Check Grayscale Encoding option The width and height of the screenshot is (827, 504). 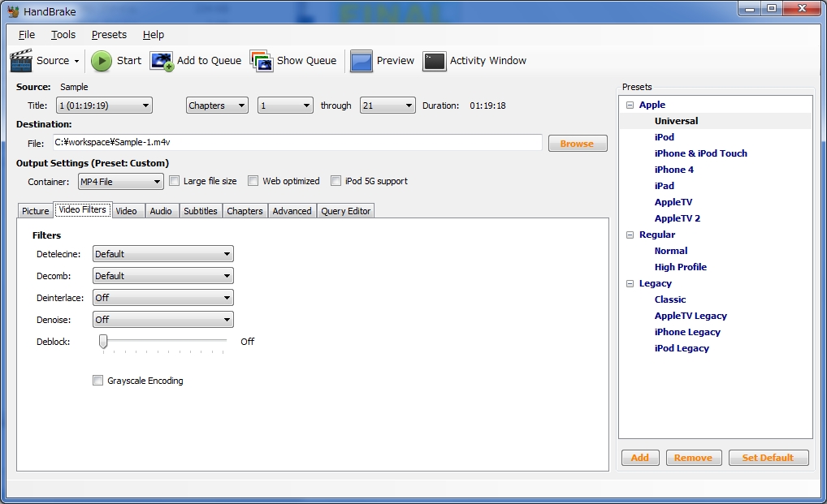97,381
